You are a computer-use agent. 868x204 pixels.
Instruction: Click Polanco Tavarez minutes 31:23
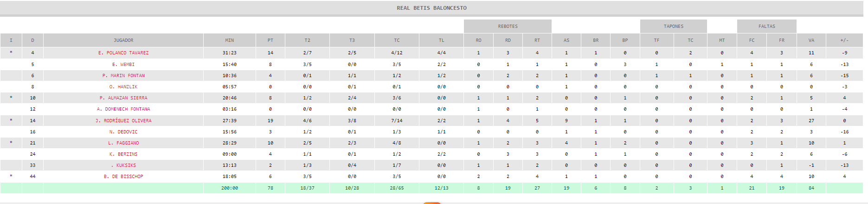[x=230, y=53]
